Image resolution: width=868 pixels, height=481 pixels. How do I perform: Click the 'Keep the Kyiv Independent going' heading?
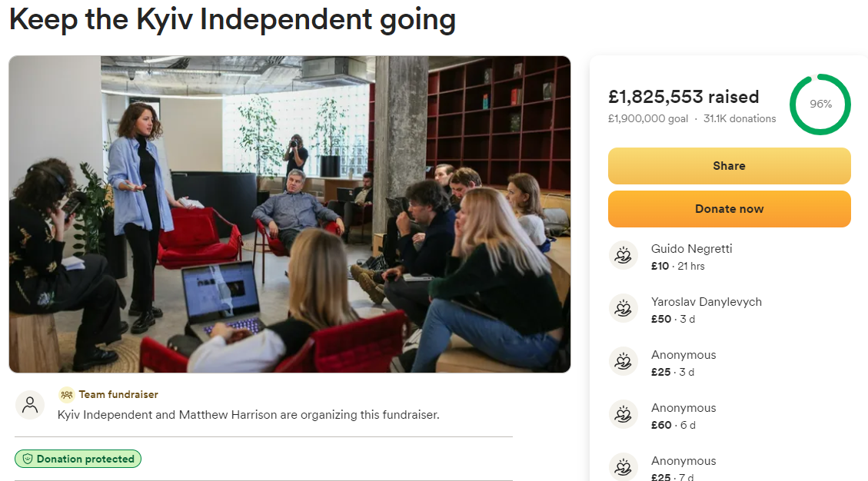232,19
